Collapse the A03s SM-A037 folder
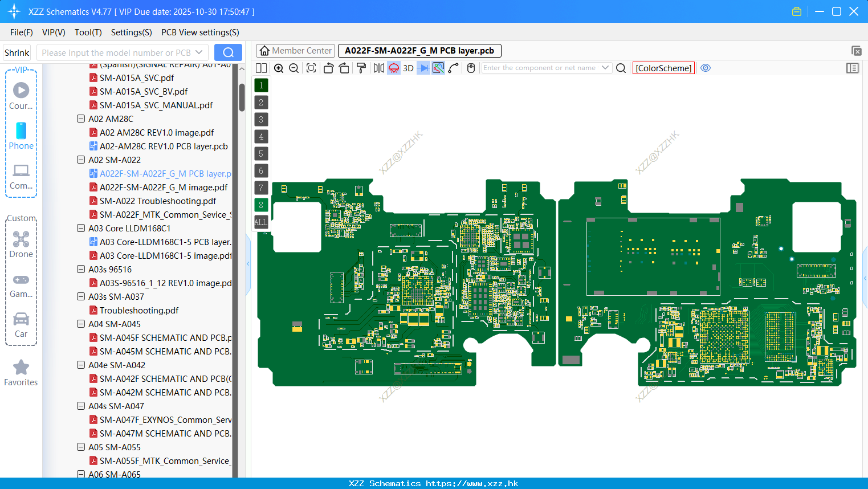 point(81,296)
